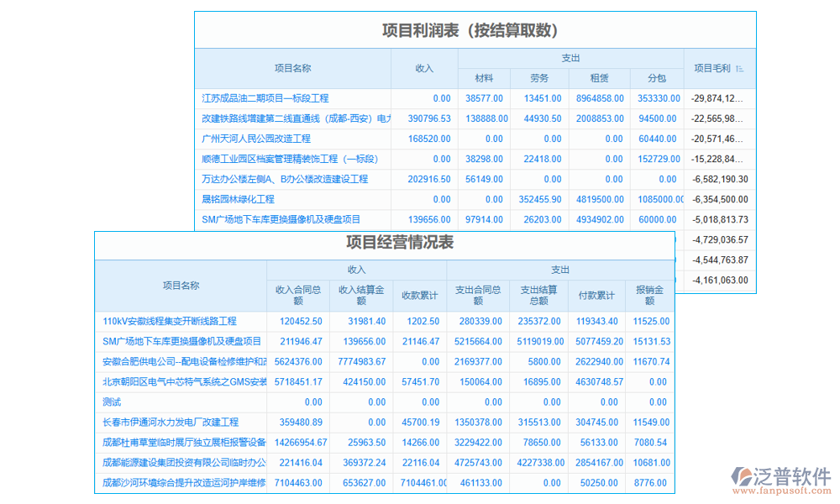The image size is (840, 504).
Task: Click the 材料 column header
Action: [485, 78]
